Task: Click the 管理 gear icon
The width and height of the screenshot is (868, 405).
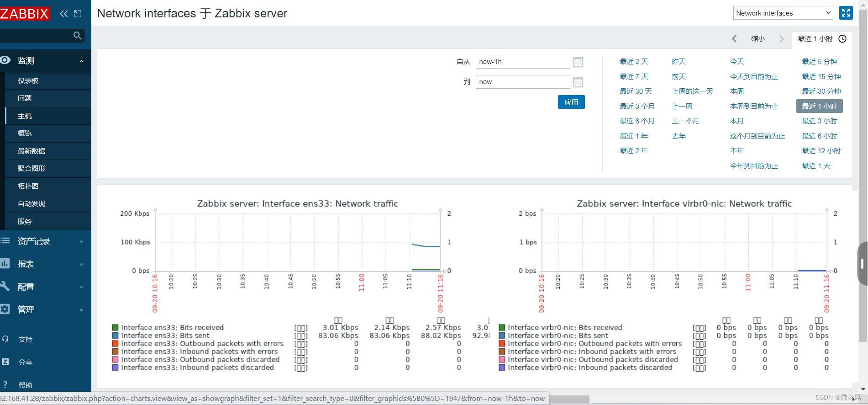Action: coord(5,309)
